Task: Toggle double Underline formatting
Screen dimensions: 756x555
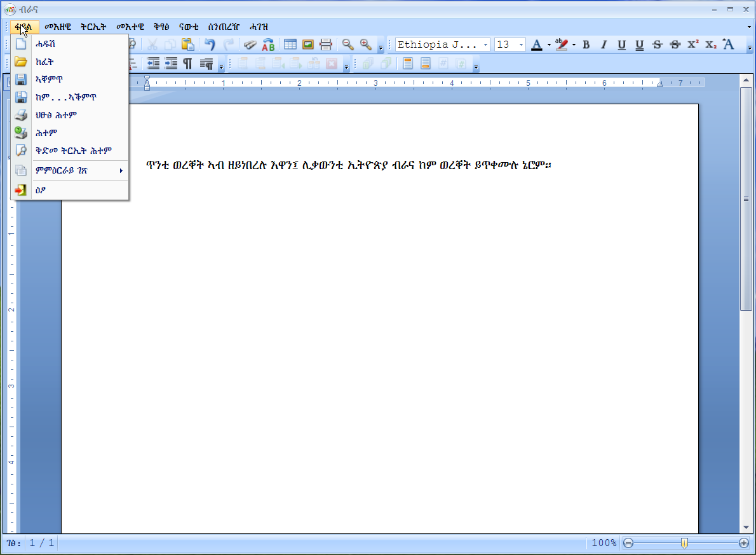Action: 639,45
